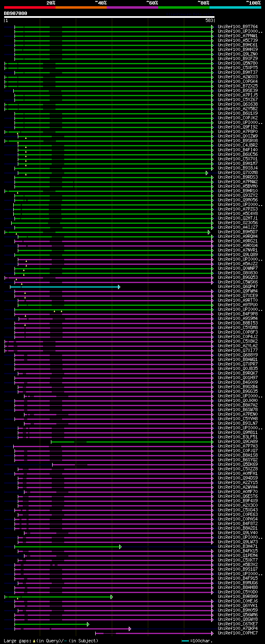Click the arrowhead ending the B9T764 bar

click(x=212, y=27)
